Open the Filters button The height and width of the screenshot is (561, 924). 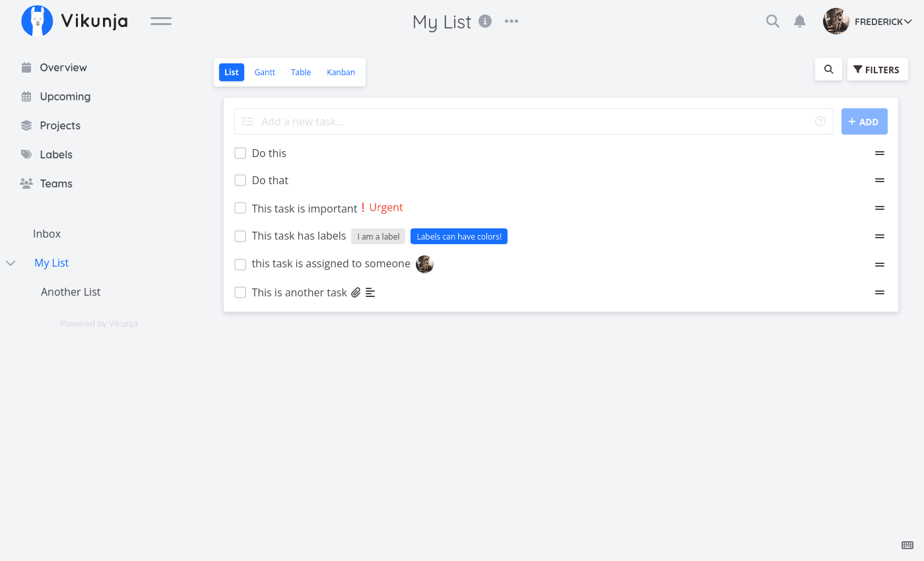[x=877, y=69]
